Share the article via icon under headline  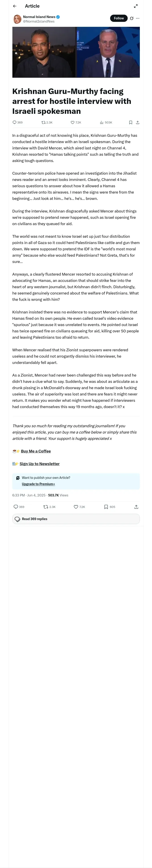tap(138, 122)
